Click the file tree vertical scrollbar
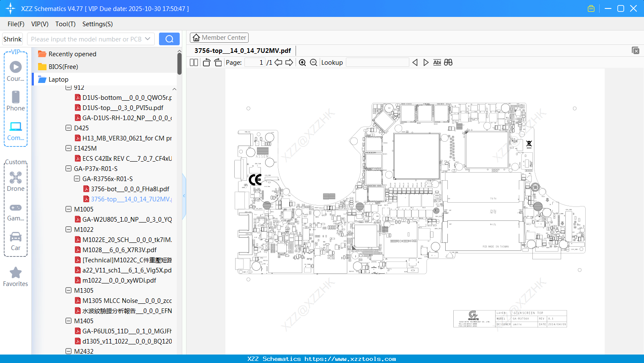 click(x=179, y=63)
